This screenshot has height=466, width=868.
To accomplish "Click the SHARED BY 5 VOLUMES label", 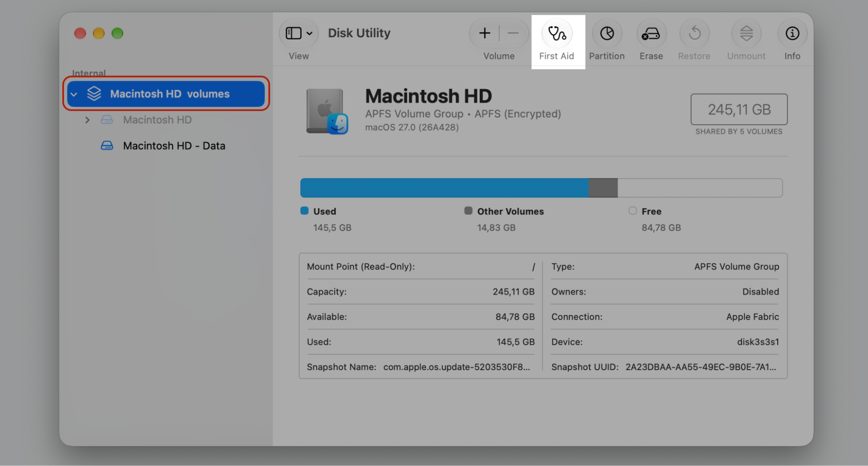I will click(739, 132).
